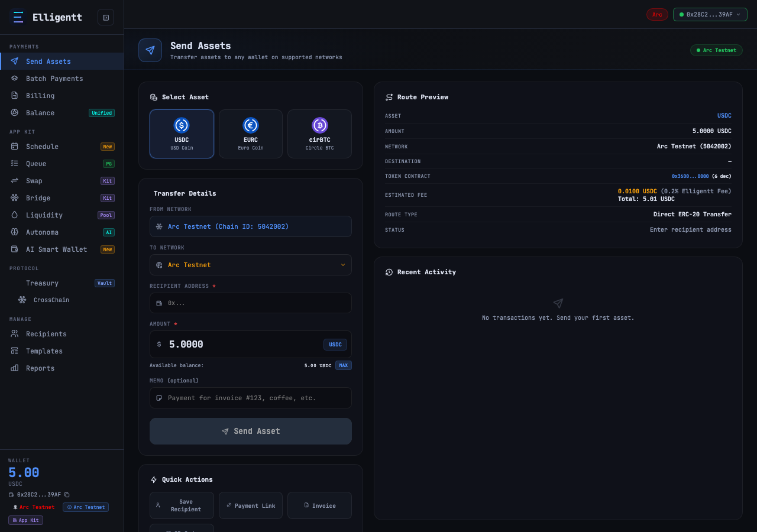Click the CrossChain icon in sidebar
The height and width of the screenshot is (532, 757).
click(x=22, y=300)
